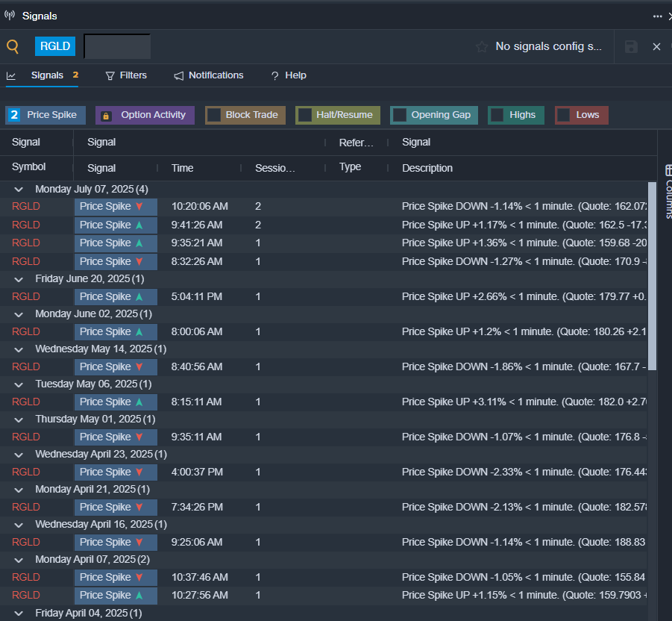This screenshot has height=621, width=672.
Task: Sort by the Type column header
Action: (350, 167)
